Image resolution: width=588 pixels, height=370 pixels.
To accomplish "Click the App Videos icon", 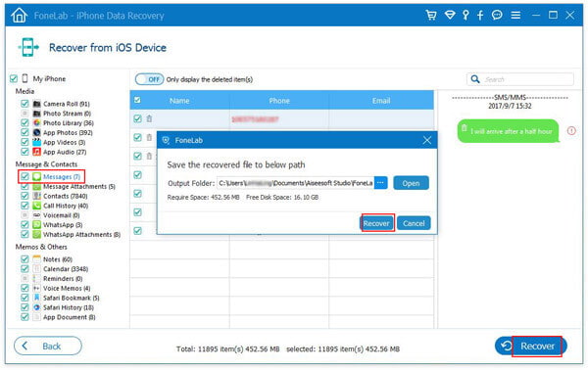I will click(37, 142).
